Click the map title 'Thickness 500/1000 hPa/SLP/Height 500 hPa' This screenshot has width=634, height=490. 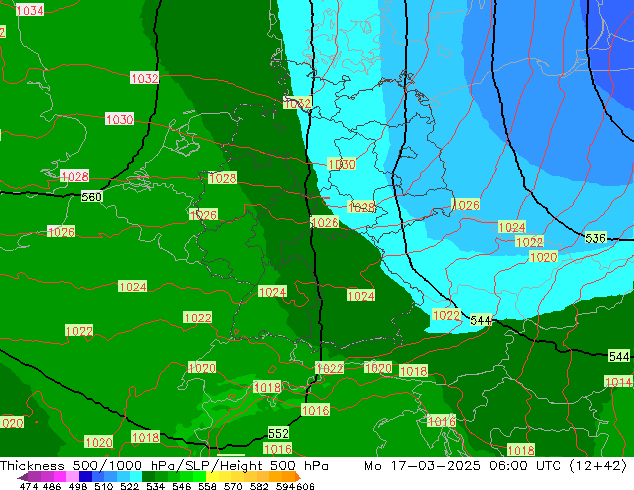[164, 466]
